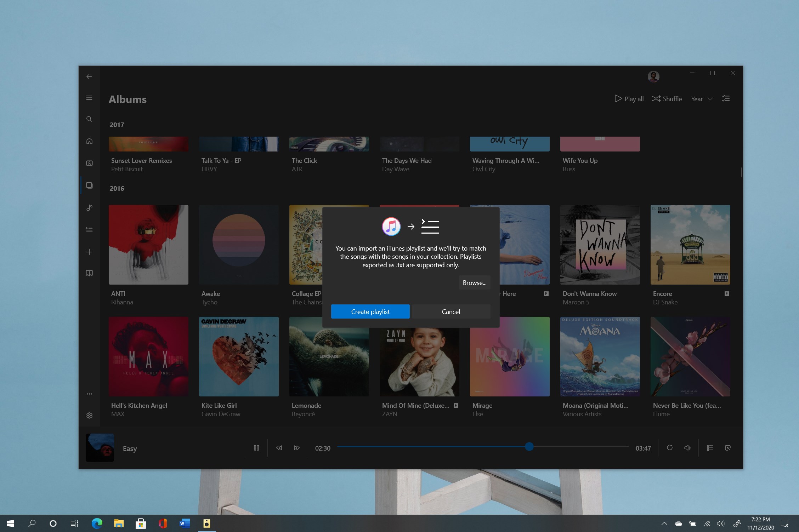Click the Browse... button in the dialog
Viewport: 799px width, 532px height.
pyautogui.click(x=475, y=282)
